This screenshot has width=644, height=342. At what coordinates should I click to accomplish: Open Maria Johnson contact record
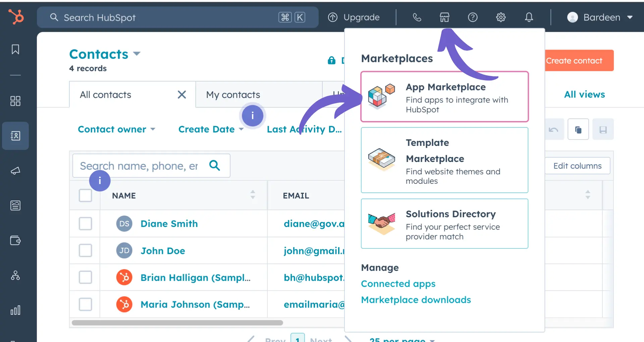click(x=195, y=304)
